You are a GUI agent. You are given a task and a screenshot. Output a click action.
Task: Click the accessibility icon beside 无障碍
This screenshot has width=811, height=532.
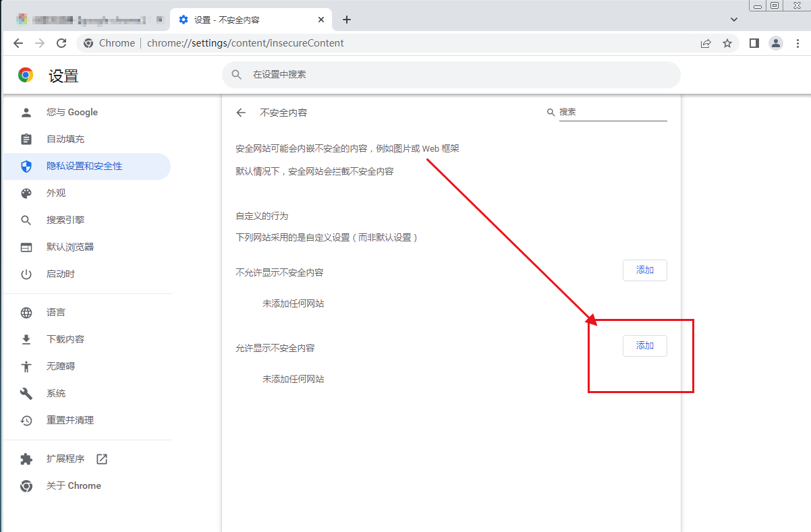[x=26, y=366]
